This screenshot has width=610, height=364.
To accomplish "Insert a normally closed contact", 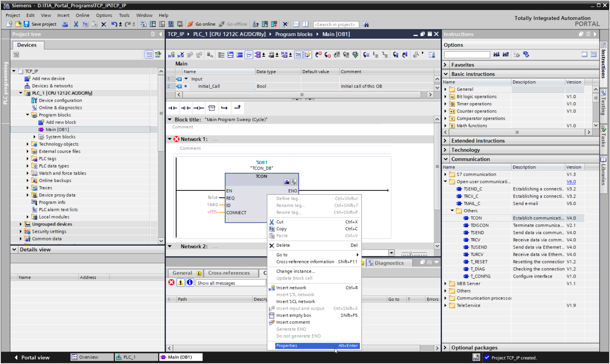I will pyautogui.click(x=186, y=108).
